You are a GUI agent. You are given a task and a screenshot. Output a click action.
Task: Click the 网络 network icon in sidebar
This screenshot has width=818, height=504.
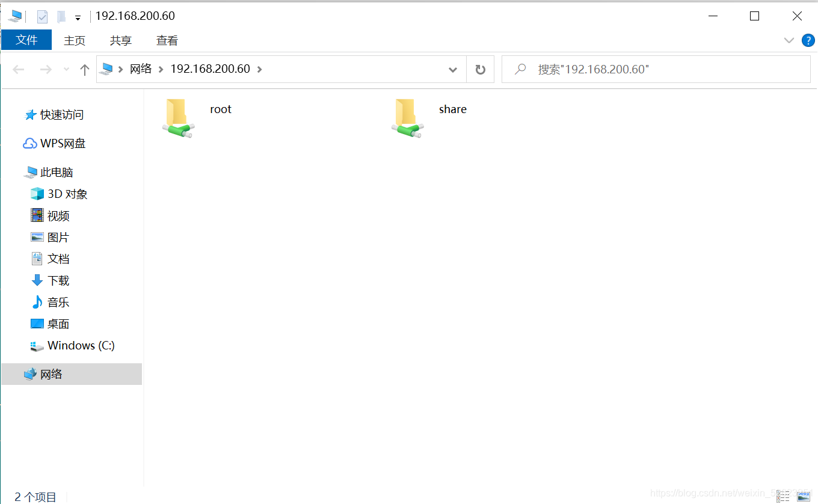click(x=30, y=374)
